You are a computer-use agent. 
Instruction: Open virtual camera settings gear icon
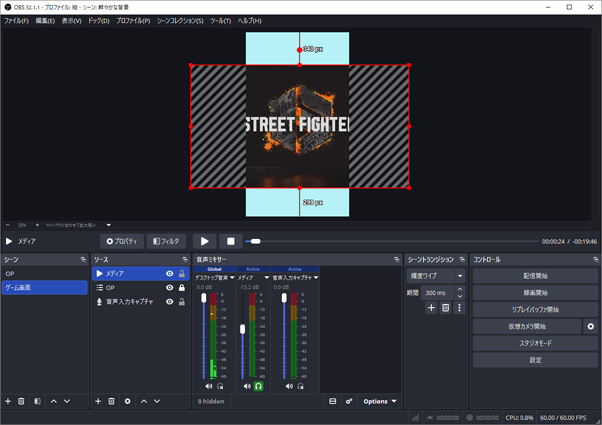[590, 326]
